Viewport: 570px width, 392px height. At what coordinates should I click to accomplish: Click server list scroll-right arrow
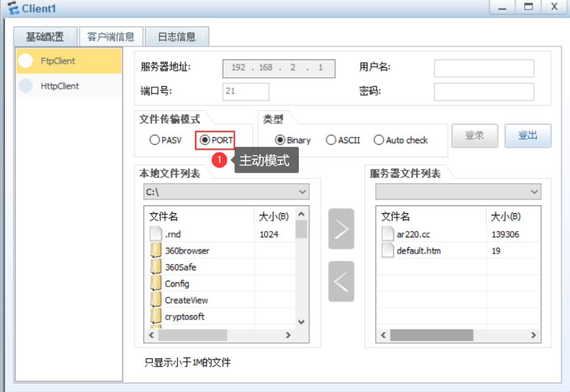[533, 335]
